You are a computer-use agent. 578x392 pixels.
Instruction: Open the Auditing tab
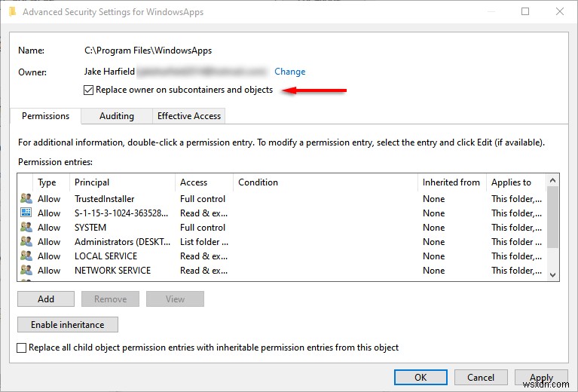pyautogui.click(x=117, y=116)
